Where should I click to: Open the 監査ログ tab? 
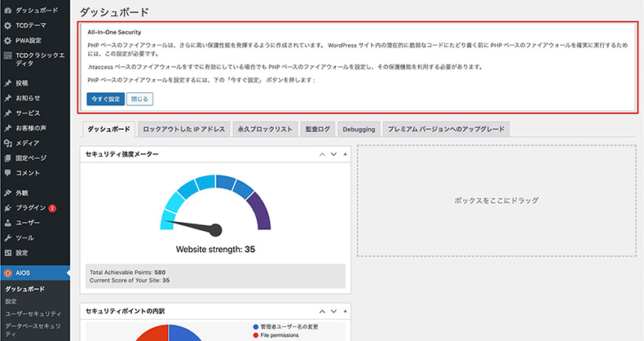coord(318,129)
